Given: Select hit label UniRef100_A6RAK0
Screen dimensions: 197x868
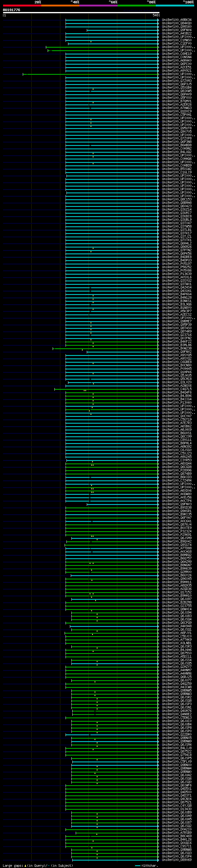Looking at the screenshot, I should point(177,60).
